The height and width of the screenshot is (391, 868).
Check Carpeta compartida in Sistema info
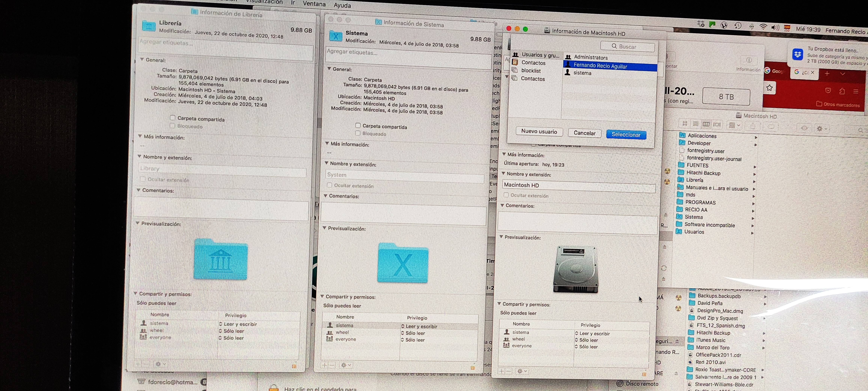tap(358, 126)
